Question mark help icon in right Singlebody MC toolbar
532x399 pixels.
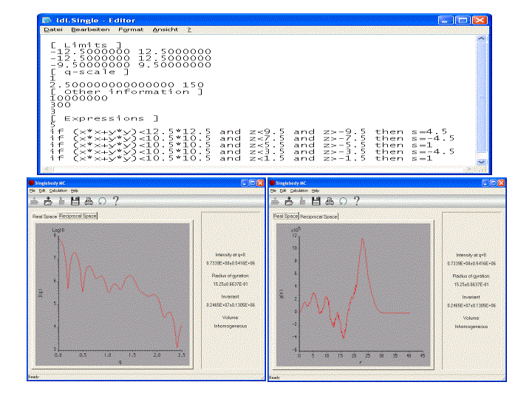click(x=357, y=201)
